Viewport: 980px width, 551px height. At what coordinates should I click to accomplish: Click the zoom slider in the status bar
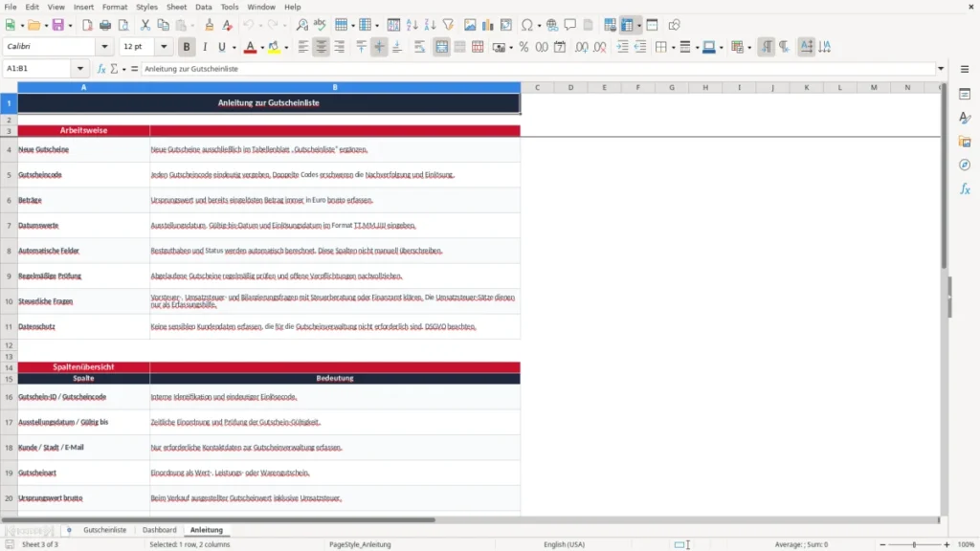(914, 544)
